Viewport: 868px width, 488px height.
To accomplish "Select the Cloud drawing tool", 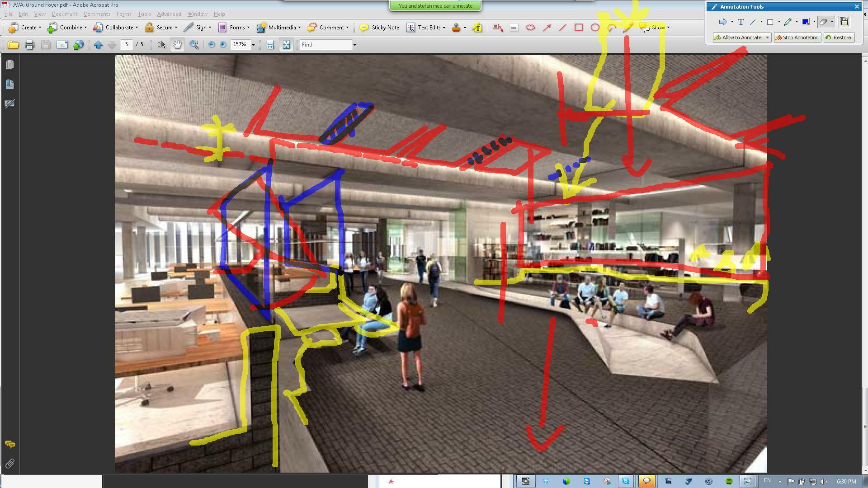I will 530,28.
